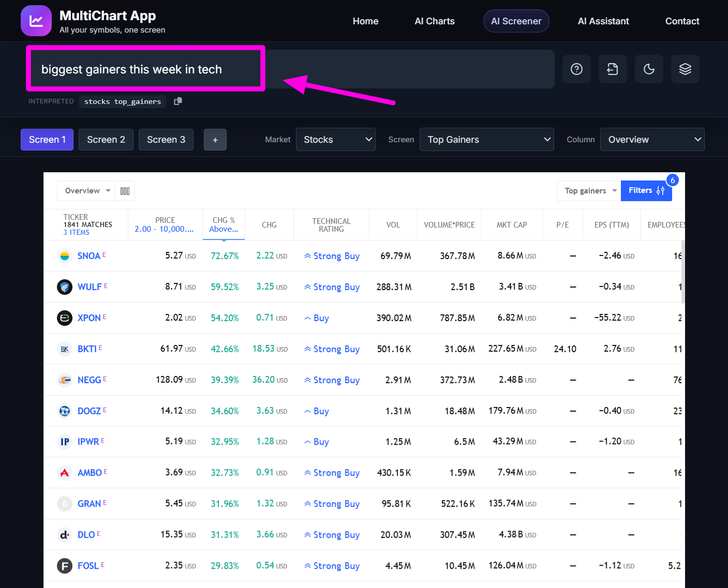Click the DLO company logo
Screen dimensions: 728x588
[65, 535]
